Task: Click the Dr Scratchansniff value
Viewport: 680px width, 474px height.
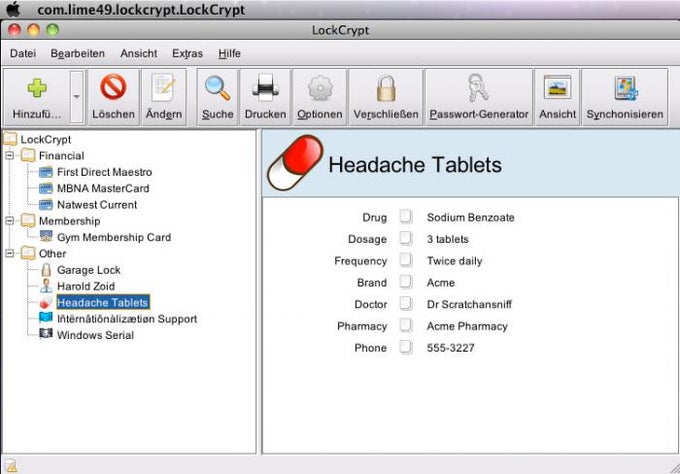Action: [x=469, y=304]
